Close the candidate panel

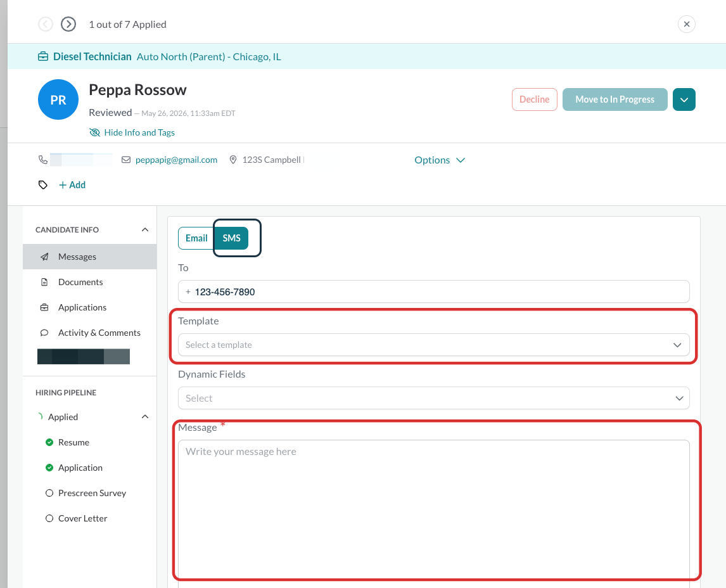pyautogui.click(x=686, y=24)
